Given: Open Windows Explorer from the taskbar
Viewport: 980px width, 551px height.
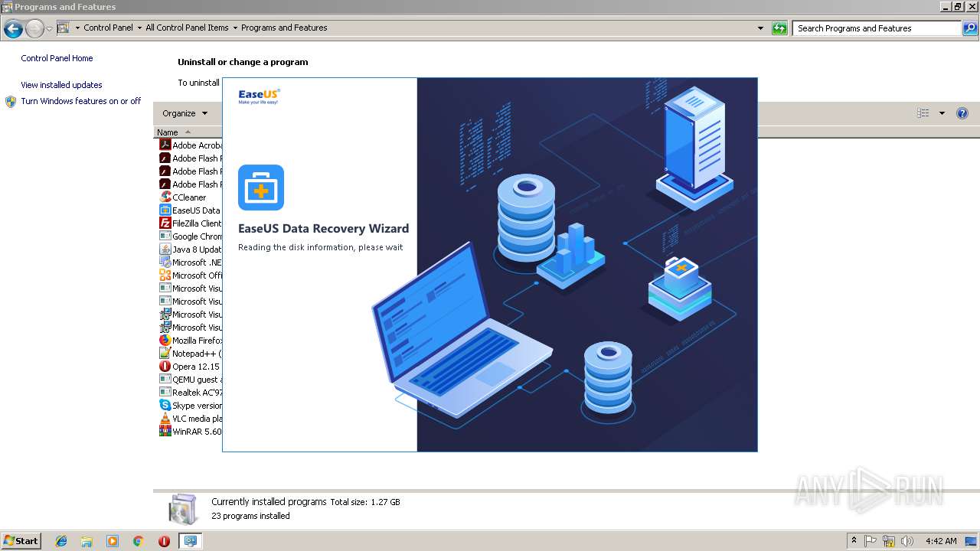Looking at the screenshot, I should click(x=87, y=541).
